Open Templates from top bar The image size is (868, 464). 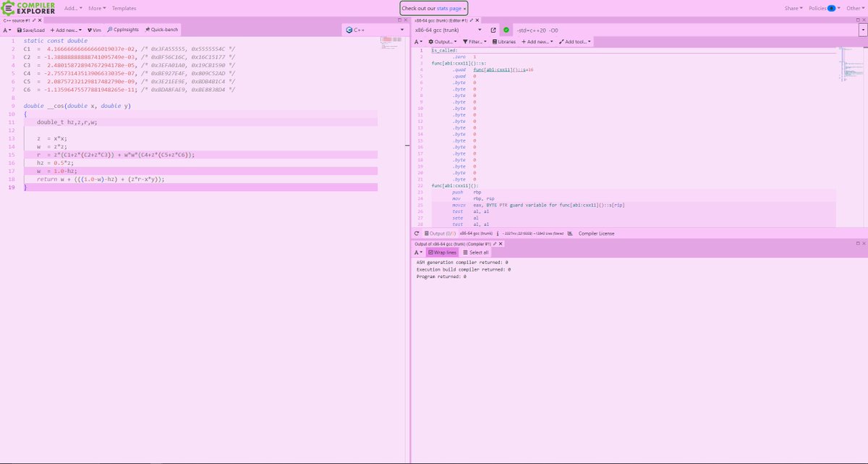[124, 8]
